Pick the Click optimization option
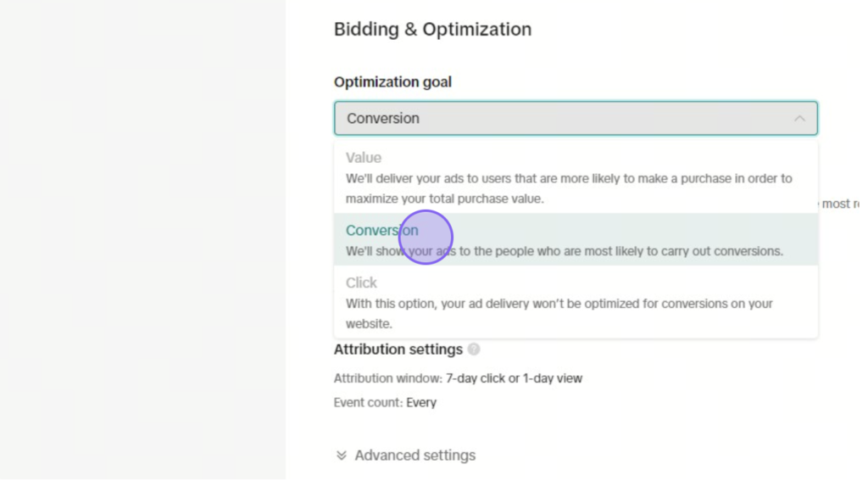868x487 pixels. [576, 302]
